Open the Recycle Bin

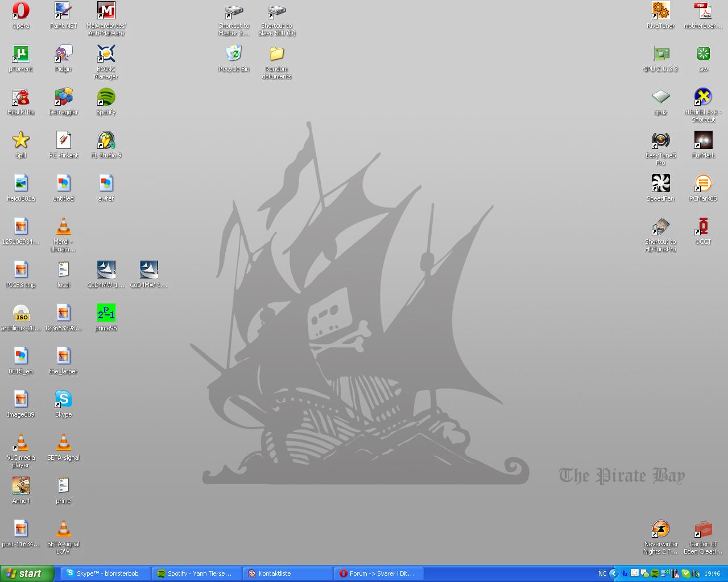pos(234,59)
